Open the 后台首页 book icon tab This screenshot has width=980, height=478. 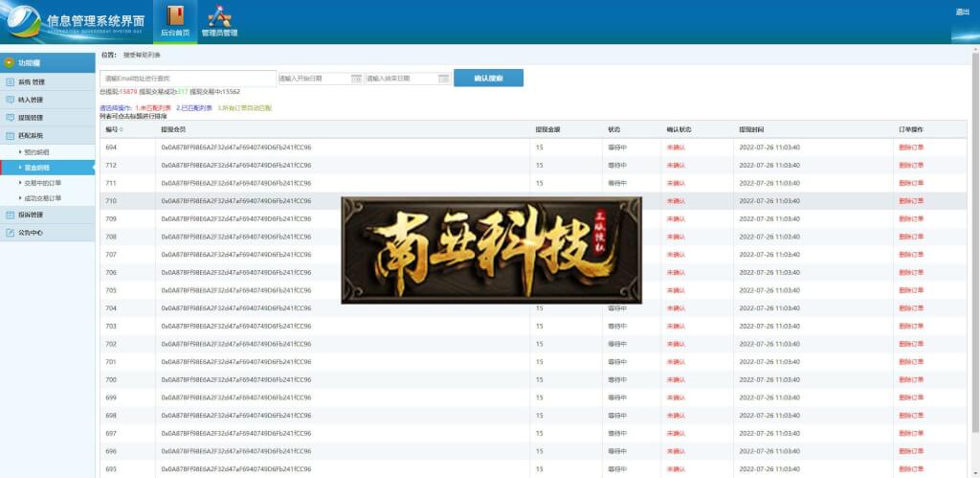175,21
